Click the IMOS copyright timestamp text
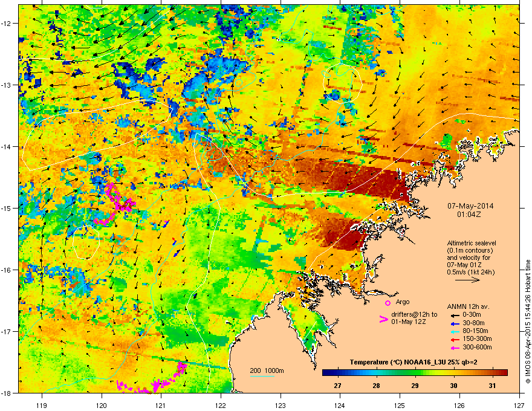This screenshot has width=532, height=411. 528,321
